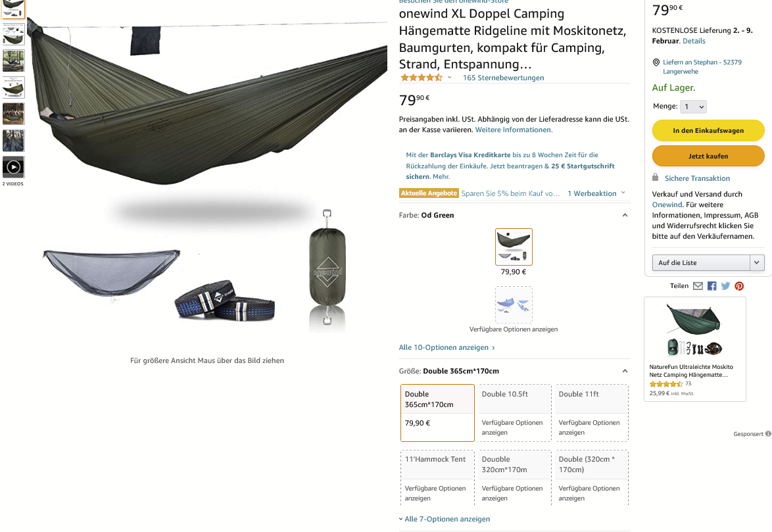772x532 pixels.
Task: Select Double 10.5ft size option
Action: coord(514,413)
